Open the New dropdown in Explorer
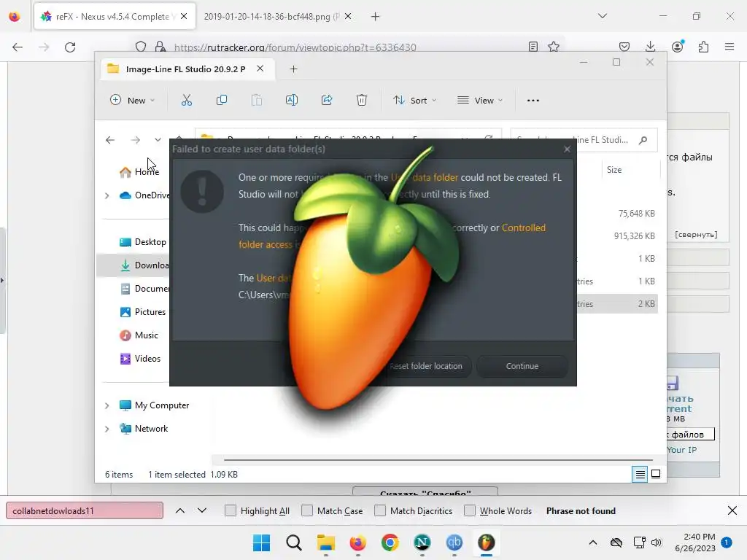The height and width of the screenshot is (560, 747). (133, 101)
